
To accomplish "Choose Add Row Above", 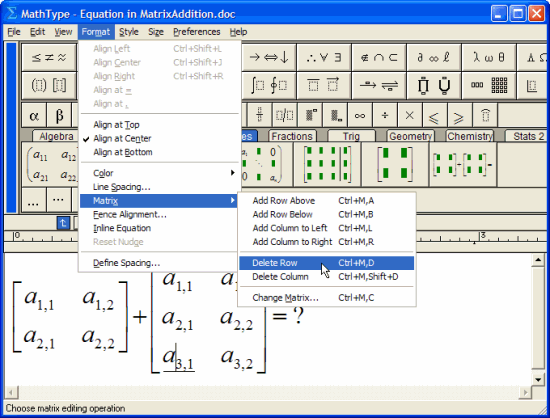I will tap(327, 201).
